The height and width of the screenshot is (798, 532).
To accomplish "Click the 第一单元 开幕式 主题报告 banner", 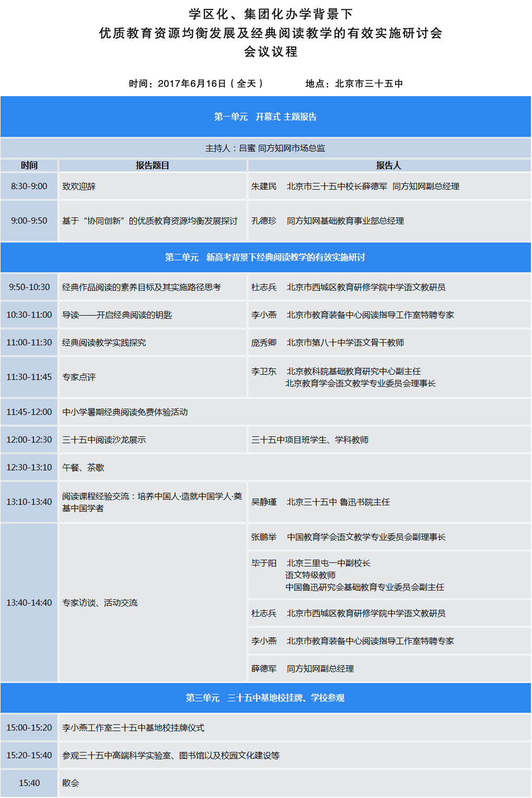I will (265, 117).
